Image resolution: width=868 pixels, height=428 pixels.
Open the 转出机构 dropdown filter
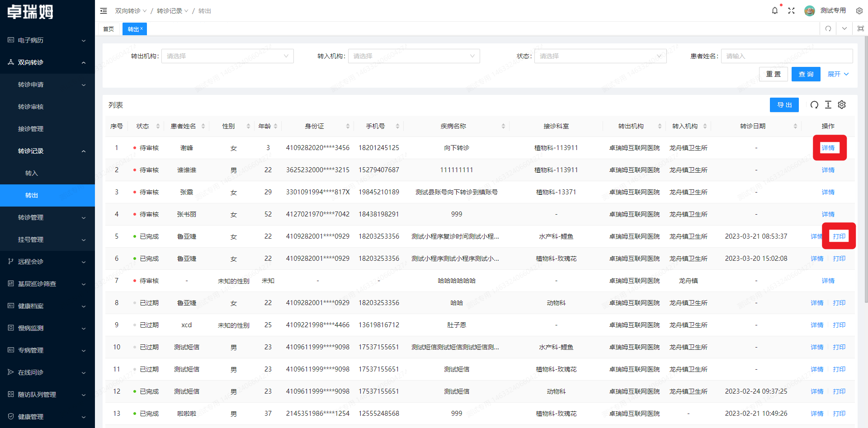click(227, 56)
